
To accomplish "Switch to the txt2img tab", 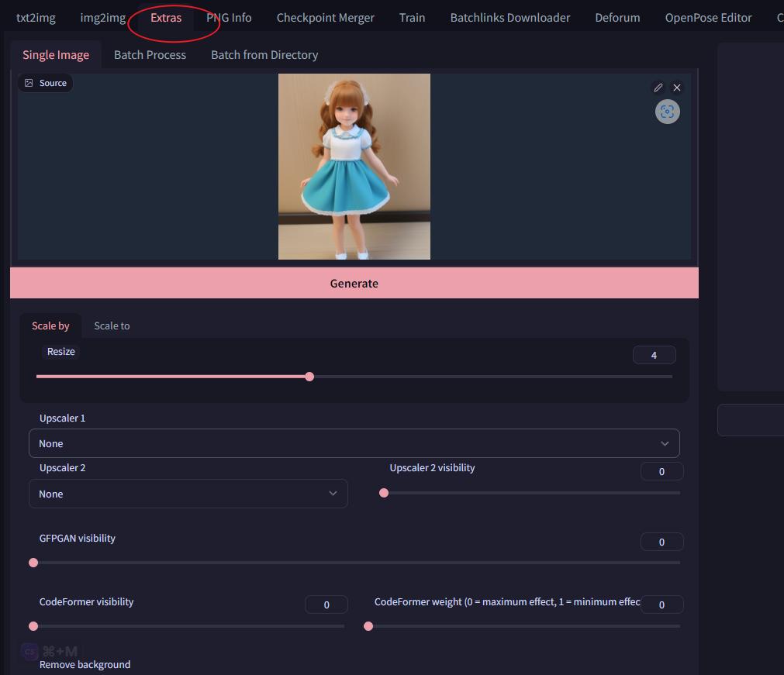I will coord(36,18).
